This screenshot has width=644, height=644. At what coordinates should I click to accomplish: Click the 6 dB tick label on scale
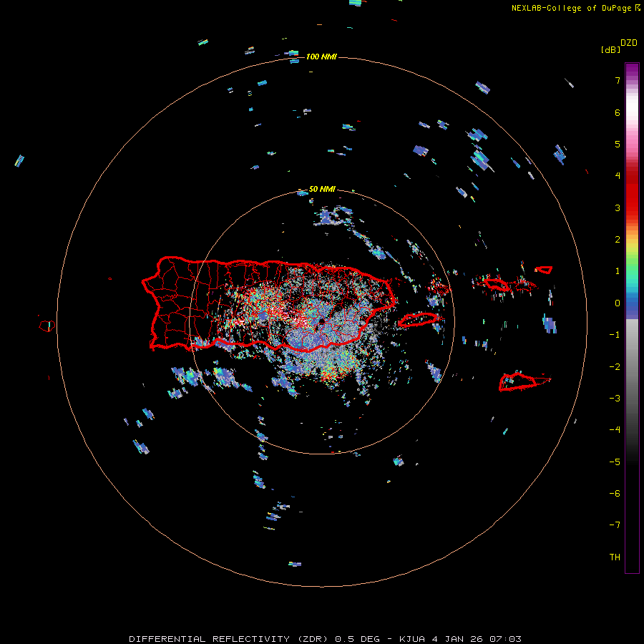[618, 112]
